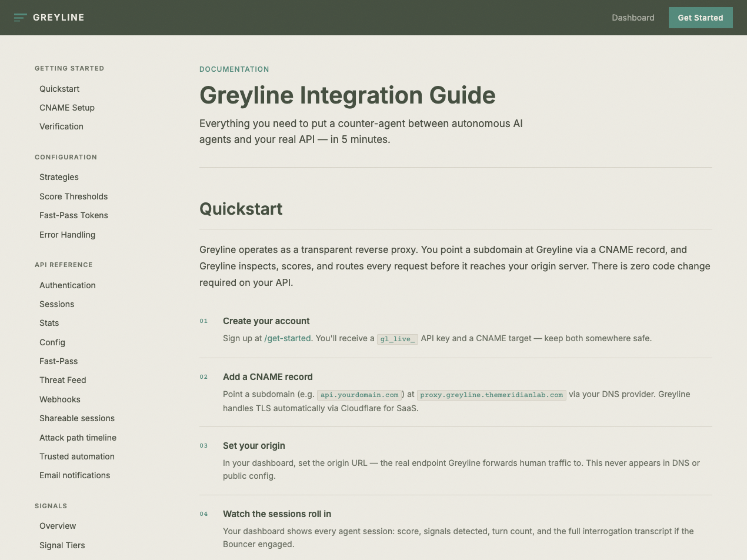Follow the /get-started inline link
Screen dimensions: 747x560
(x=288, y=338)
